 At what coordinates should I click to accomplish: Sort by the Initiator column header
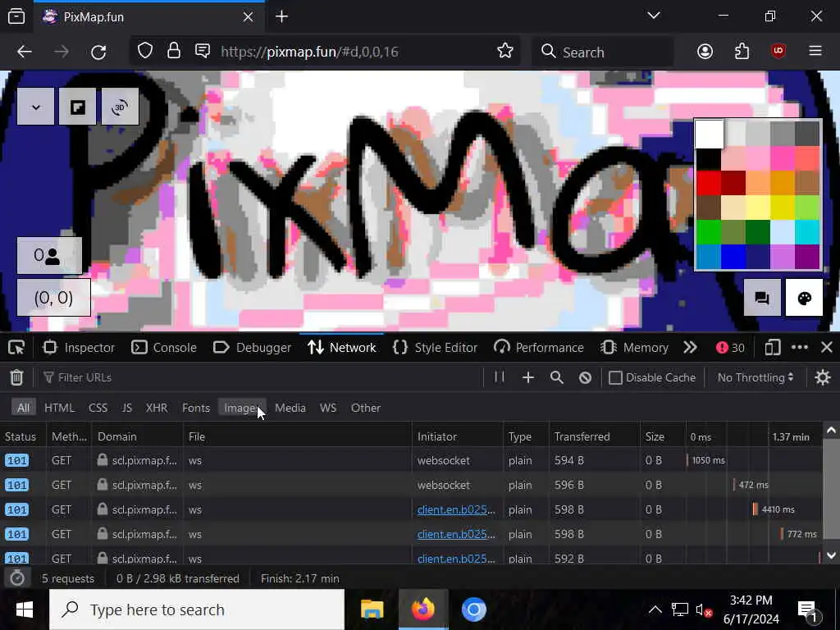(458, 436)
